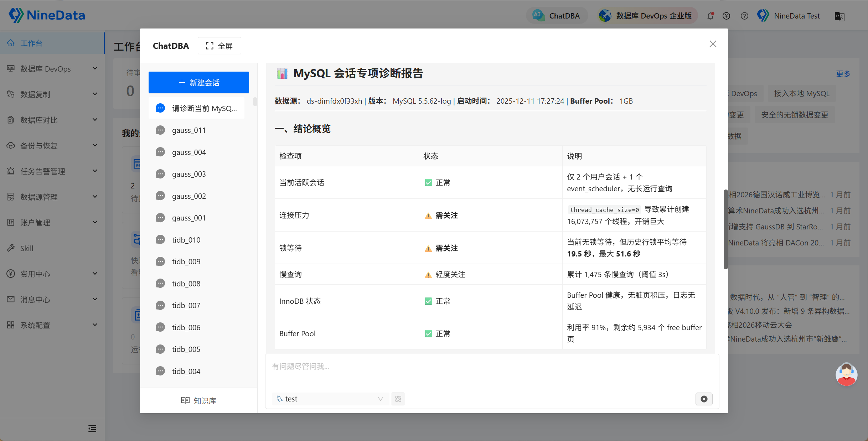Screen dimensions: 868x441
Task: Open the tidb_009 conversation
Action: (197, 262)
